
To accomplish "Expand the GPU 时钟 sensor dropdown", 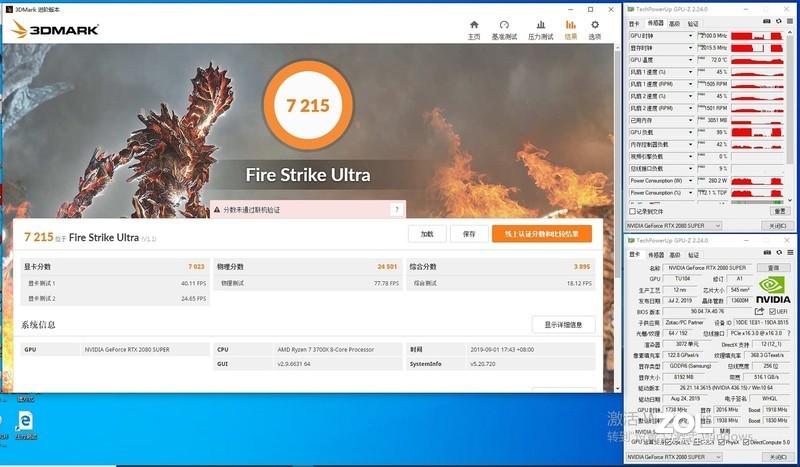I will tap(690, 36).
